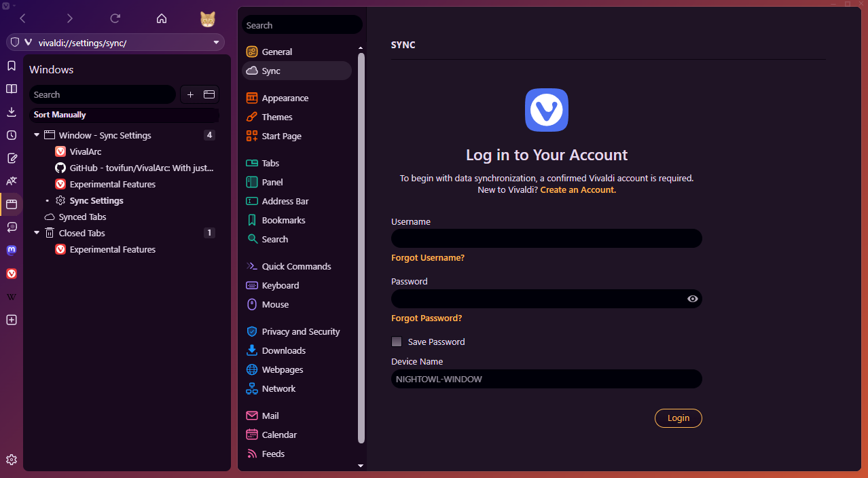Click the Login button
Screen dimensions: 868x478
pos(678,418)
